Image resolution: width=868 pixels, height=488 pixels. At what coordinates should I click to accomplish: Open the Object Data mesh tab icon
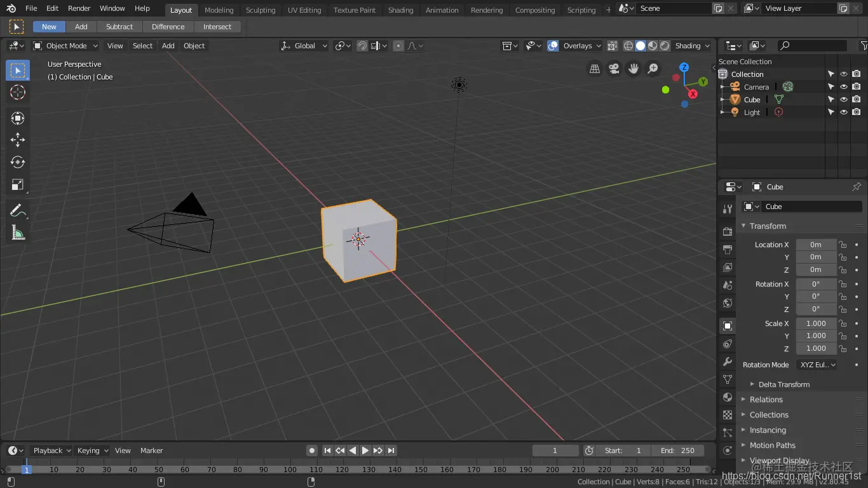[x=728, y=379]
